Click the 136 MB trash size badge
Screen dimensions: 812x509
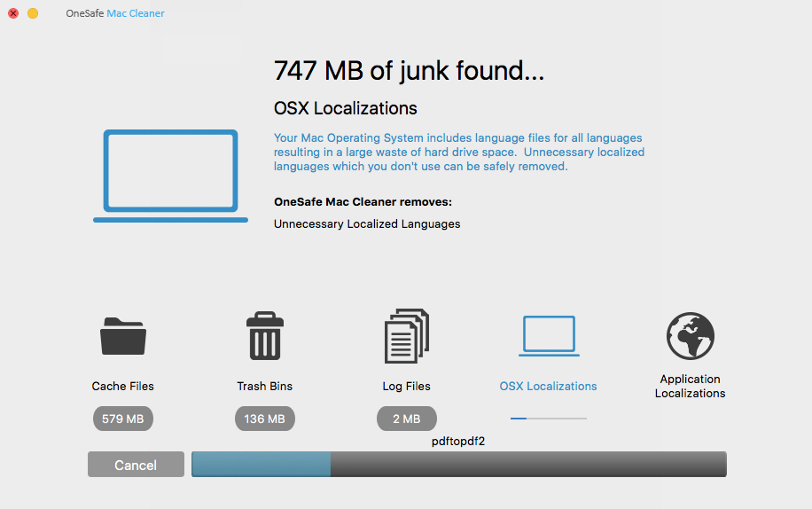click(x=265, y=419)
